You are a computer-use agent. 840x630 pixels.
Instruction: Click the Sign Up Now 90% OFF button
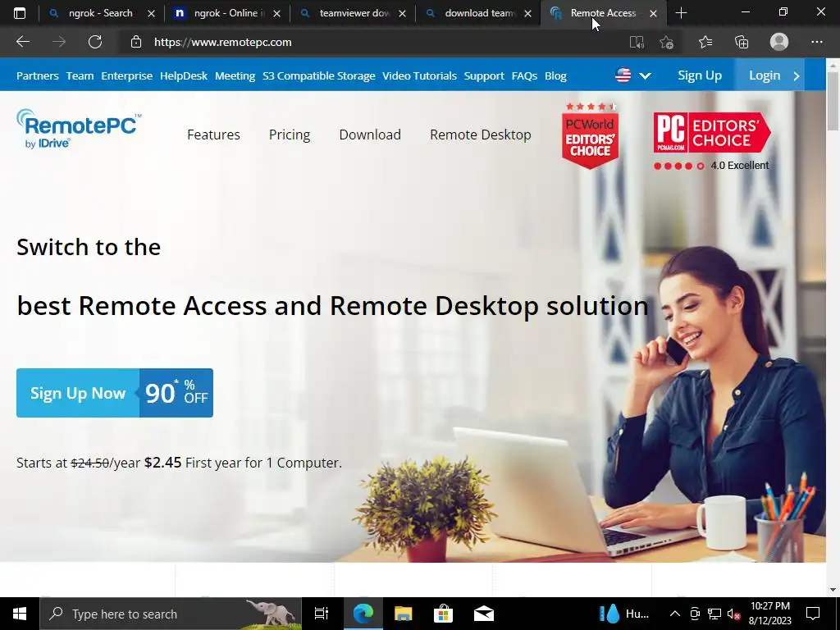[x=115, y=393]
